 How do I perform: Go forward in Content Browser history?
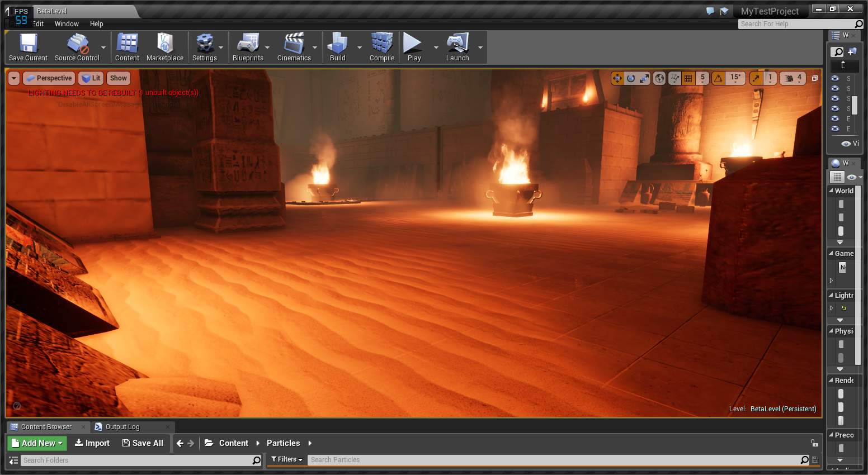[191, 443]
